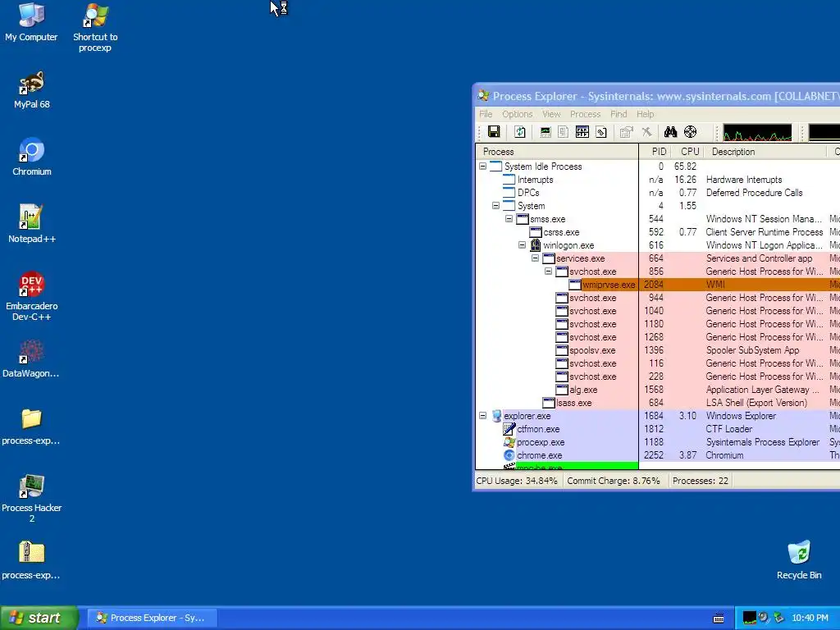Select the Notepad++ desktop icon
This screenshot has height=630, width=840.
(32, 224)
